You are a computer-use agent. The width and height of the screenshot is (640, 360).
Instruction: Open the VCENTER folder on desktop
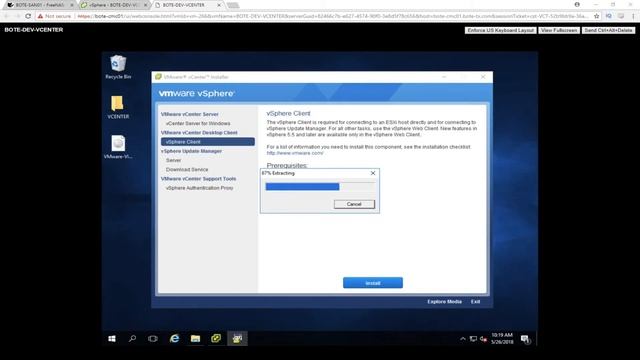tap(118, 107)
